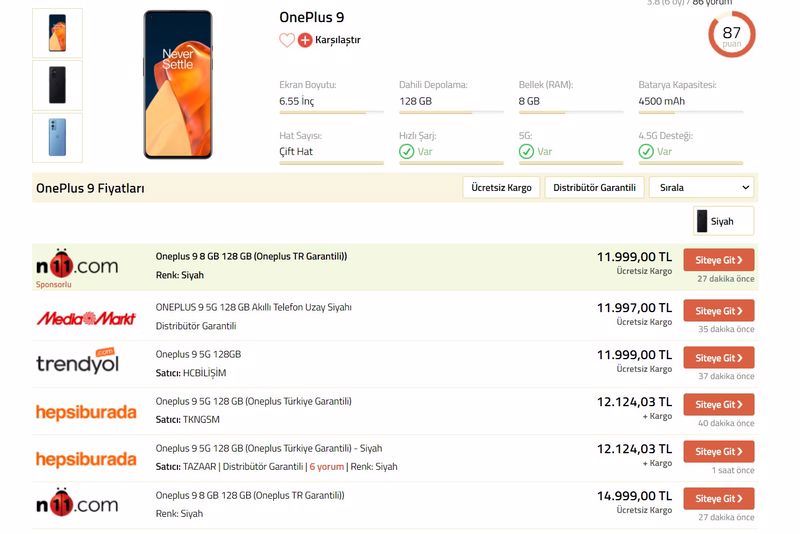This screenshot has height=534, width=800.
Task: Click the red plus Karşılaştır icon
Action: tap(305, 40)
